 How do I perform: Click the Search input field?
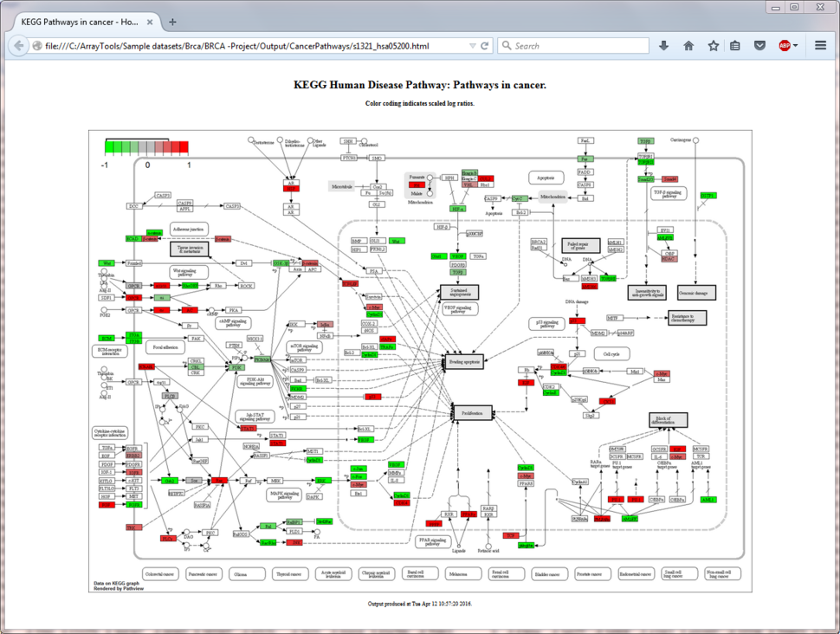[x=573, y=46]
